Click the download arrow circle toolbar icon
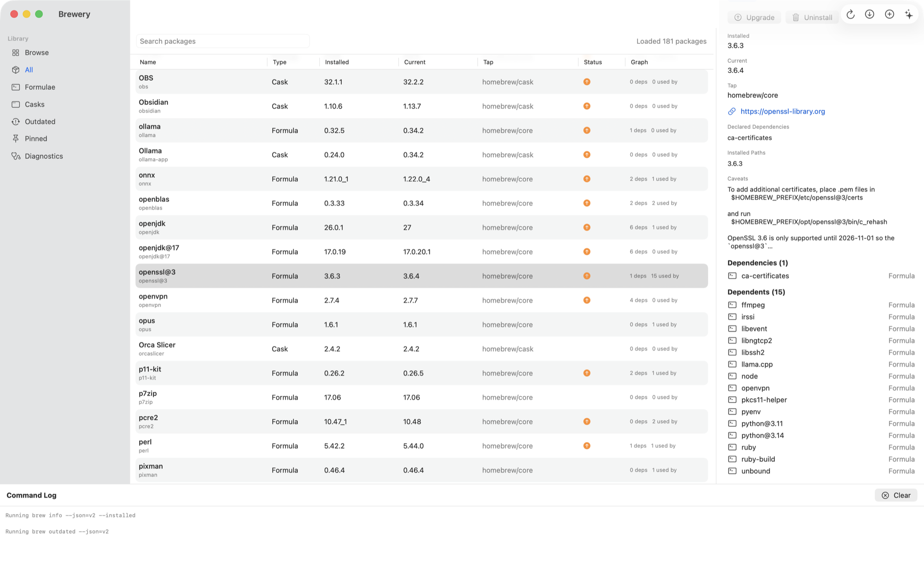Screen dimensions: 924x576 (869, 14)
